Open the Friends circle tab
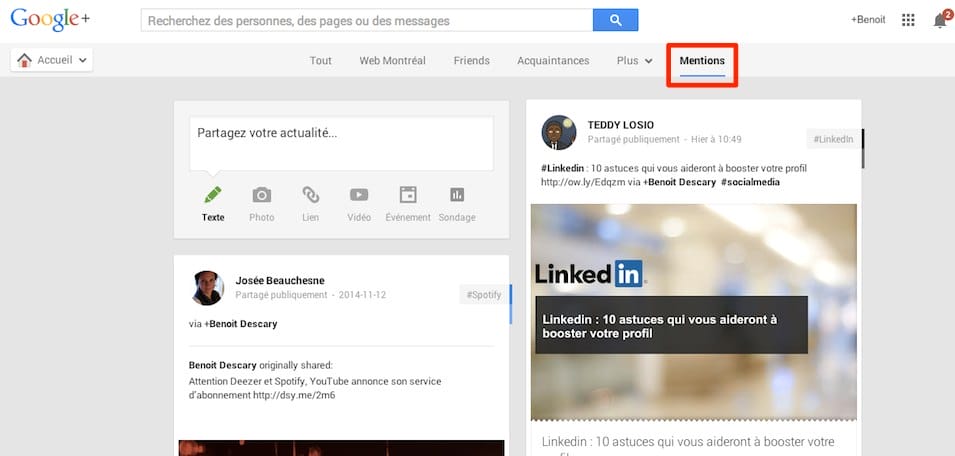 [x=471, y=61]
